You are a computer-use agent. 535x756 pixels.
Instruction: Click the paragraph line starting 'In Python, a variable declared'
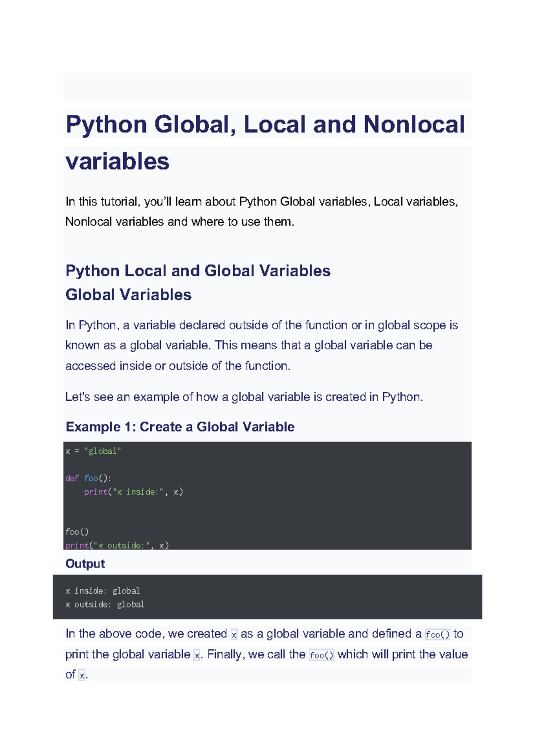pyautogui.click(x=262, y=325)
